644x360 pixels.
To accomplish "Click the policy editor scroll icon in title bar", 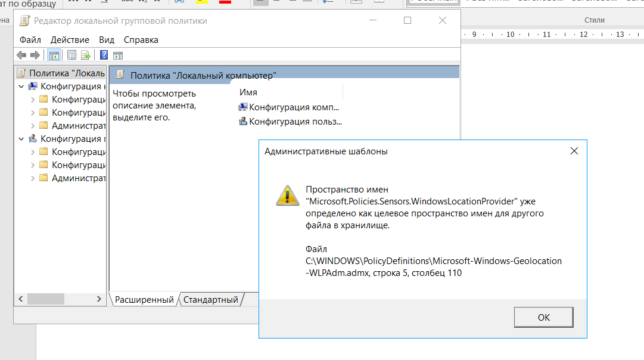I will 24,20.
